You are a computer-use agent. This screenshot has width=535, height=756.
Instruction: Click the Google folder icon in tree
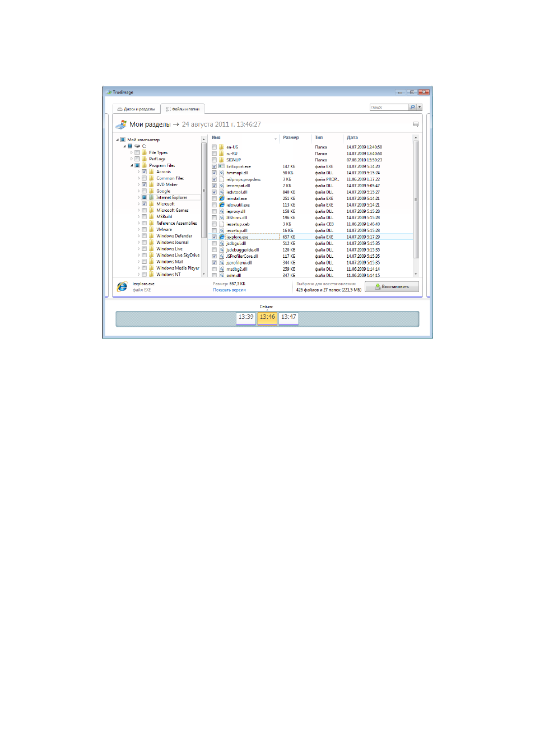152,191
